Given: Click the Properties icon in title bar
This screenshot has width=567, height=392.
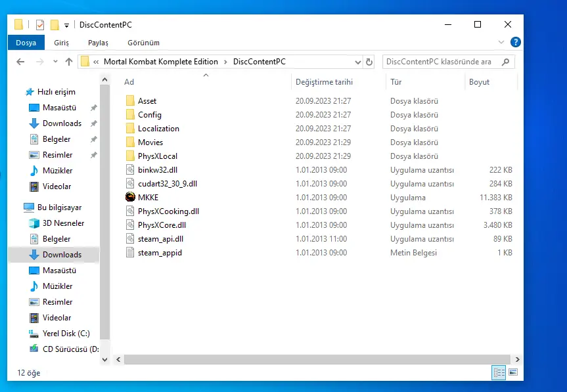Looking at the screenshot, I should pos(40,25).
